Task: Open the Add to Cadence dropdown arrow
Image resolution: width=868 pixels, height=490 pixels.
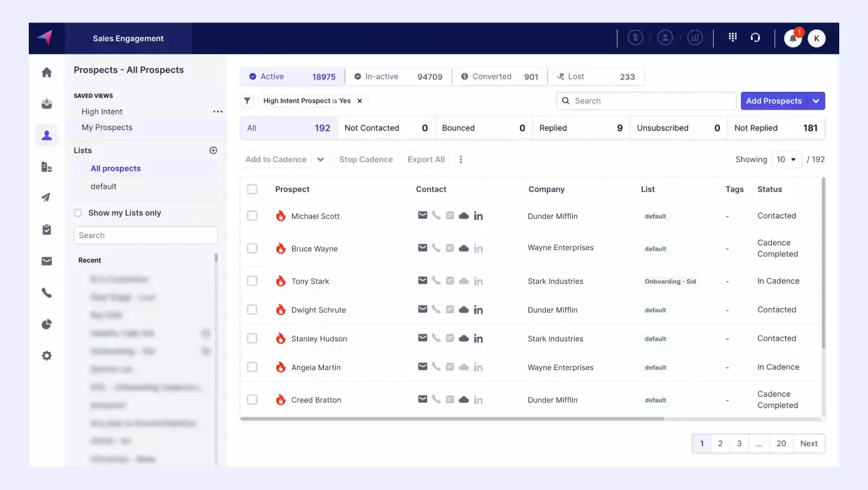Action: (x=320, y=159)
